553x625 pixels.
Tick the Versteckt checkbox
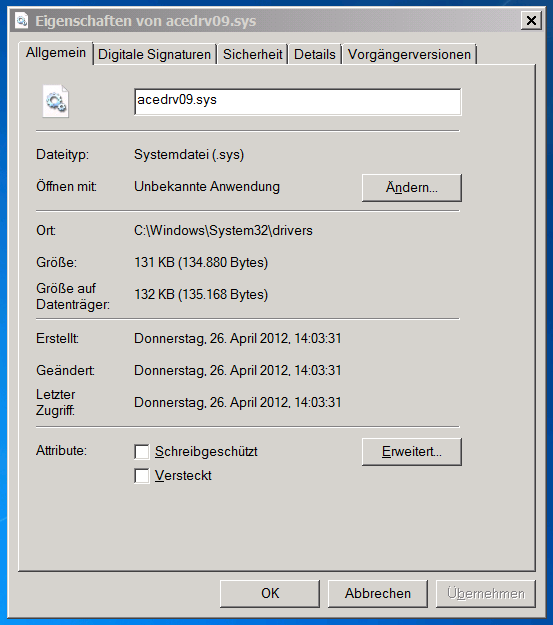(142, 476)
